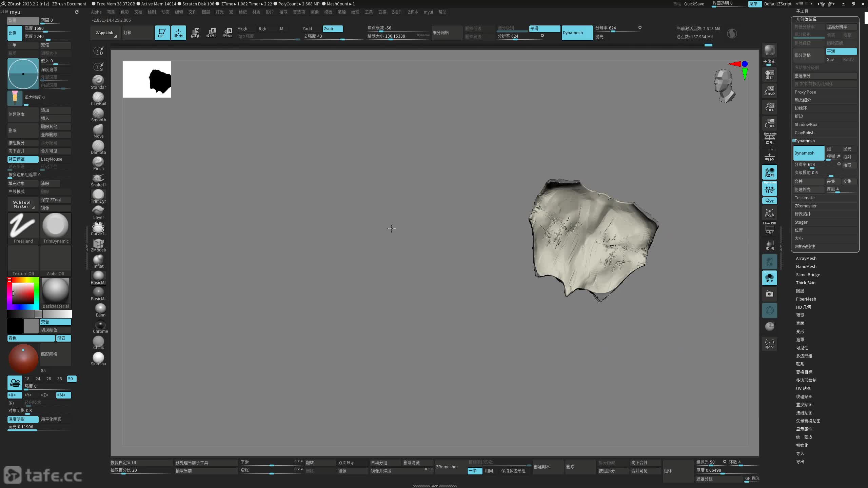The width and height of the screenshot is (868, 488).
Task: Select the ClayBuildup brush icon
Action: click(98, 98)
